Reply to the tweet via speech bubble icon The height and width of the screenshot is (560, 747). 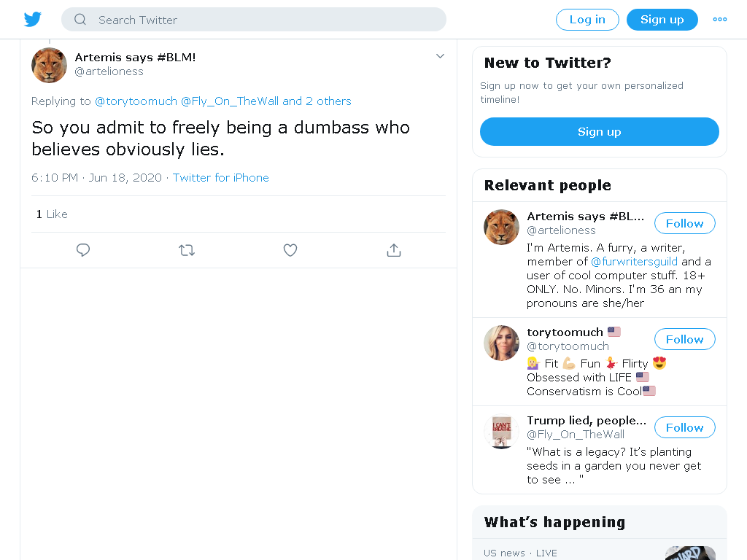(x=83, y=250)
